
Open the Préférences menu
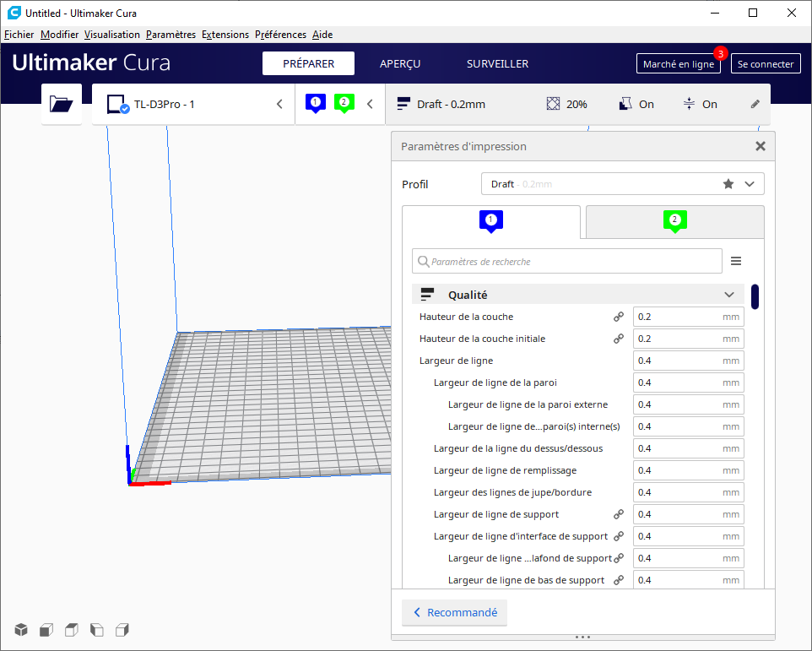281,35
